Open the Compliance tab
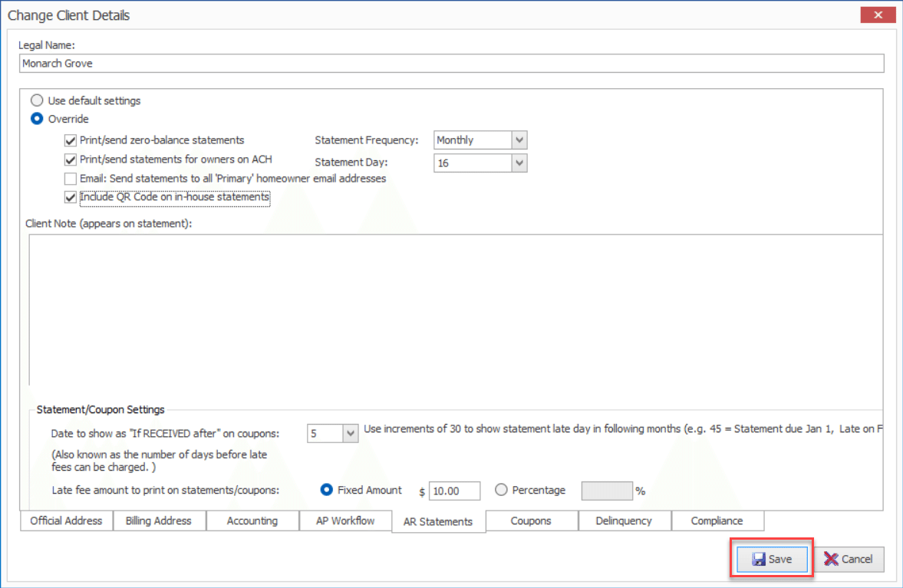This screenshot has height=588, width=903. coord(717,521)
